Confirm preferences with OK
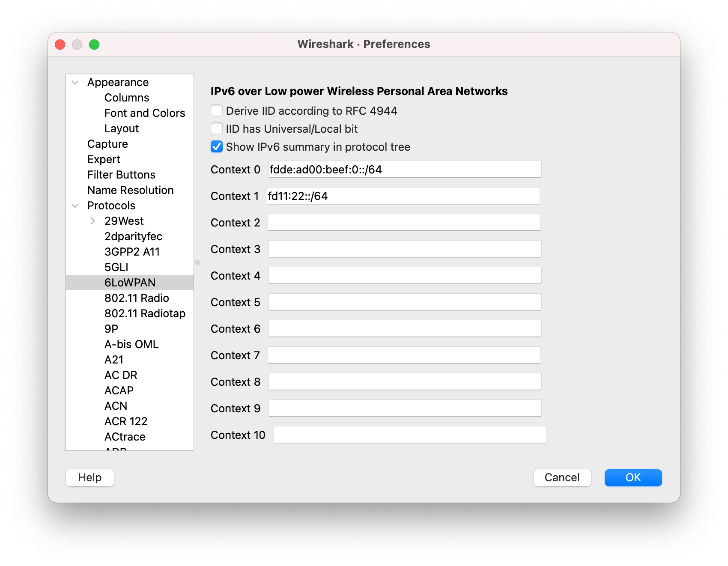The height and width of the screenshot is (566, 728). pos(633,478)
